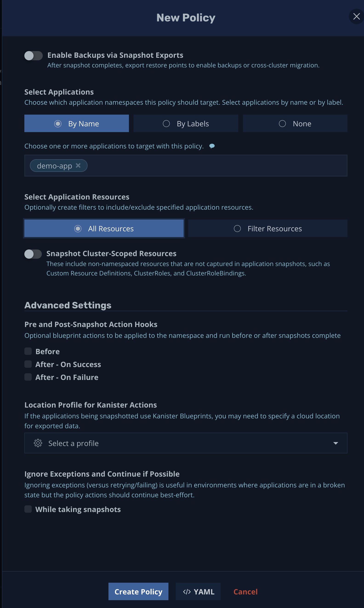Cancel the new policy
The height and width of the screenshot is (608, 364).
pos(245,592)
